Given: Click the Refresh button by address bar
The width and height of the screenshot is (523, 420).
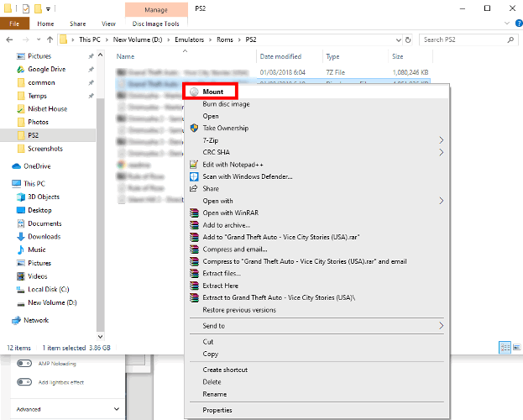Looking at the screenshot, I should pyautogui.click(x=408, y=40).
